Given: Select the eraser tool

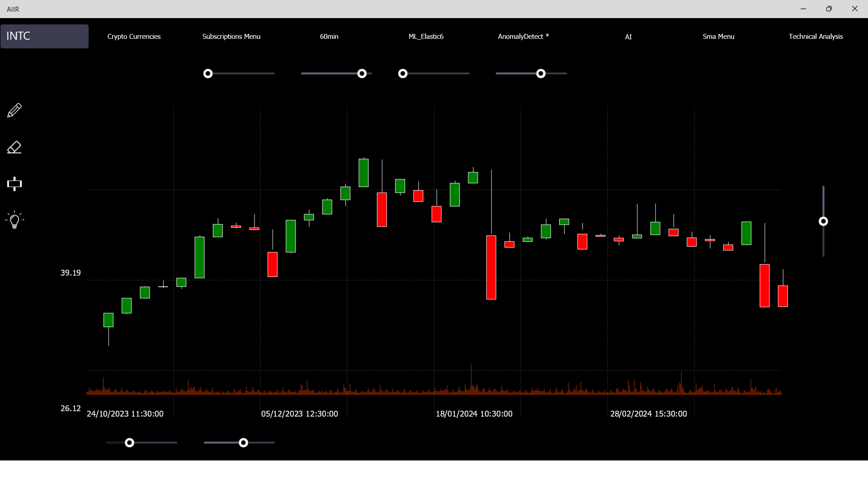Looking at the screenshot, I should click(14, 147).
